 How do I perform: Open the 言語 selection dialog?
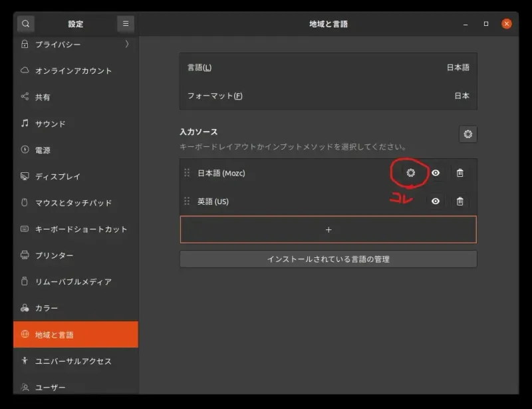coord(328,67)
